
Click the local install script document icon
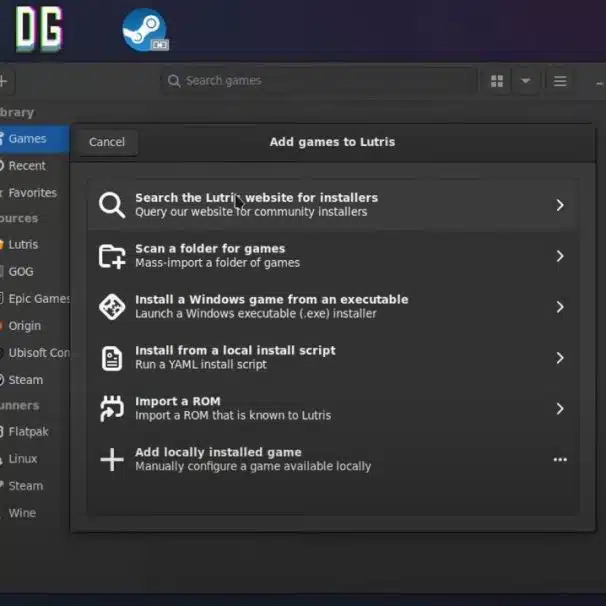click(x=112, y=358)
